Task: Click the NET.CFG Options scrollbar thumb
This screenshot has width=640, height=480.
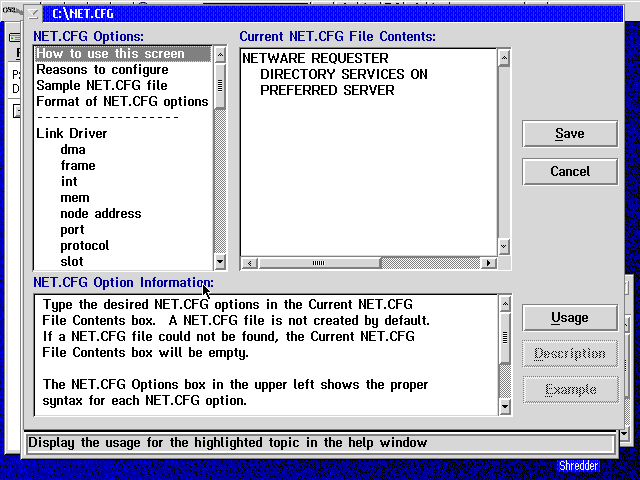Action: [x=220, y=86]
